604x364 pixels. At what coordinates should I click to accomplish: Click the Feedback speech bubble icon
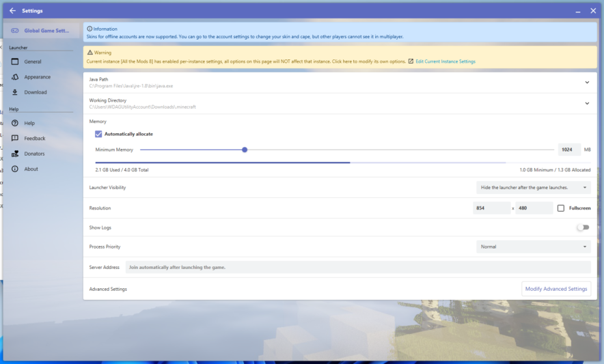[x=15, y=138]
